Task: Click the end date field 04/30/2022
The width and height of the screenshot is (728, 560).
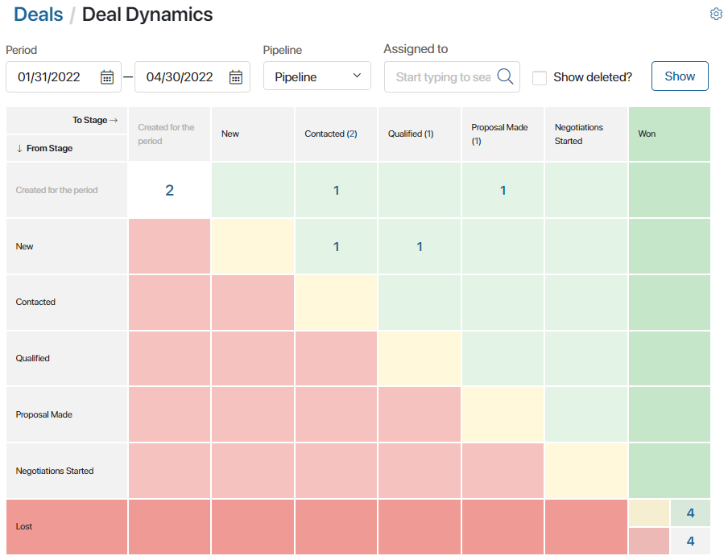Action: pyautogui.click(x=192, y=77)
